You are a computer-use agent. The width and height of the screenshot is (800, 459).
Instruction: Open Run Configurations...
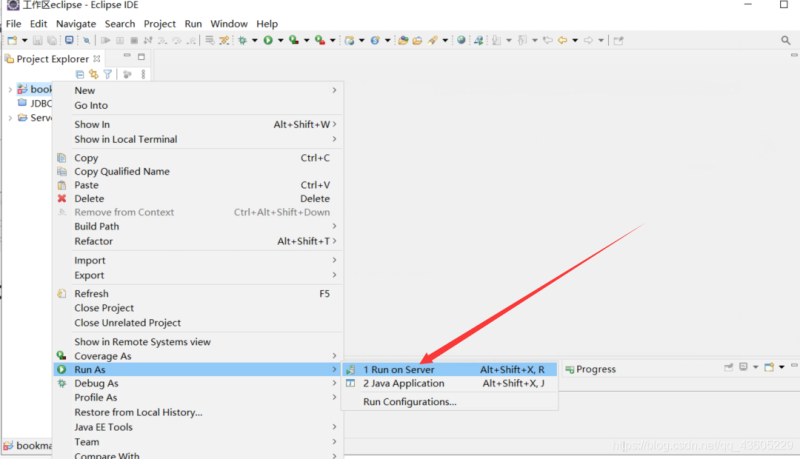click(x=451, y=402)
